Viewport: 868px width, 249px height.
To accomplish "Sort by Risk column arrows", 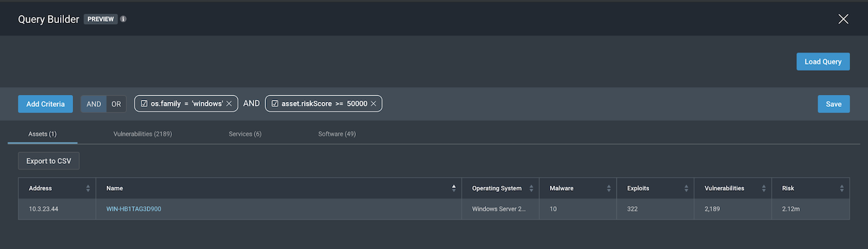I will coord(841,188).
